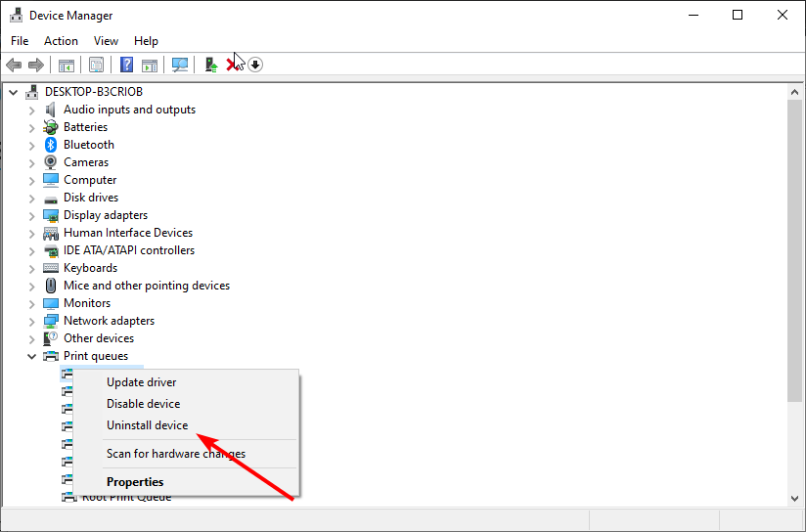This screenshot has height=532, width=806.
Task: Maximize the Device Manager window
Action: point(738,15)
